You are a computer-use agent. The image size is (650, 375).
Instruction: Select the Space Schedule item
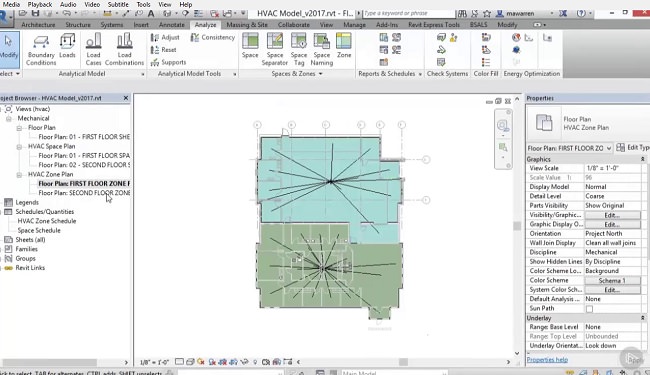click(x=39, y=230)
